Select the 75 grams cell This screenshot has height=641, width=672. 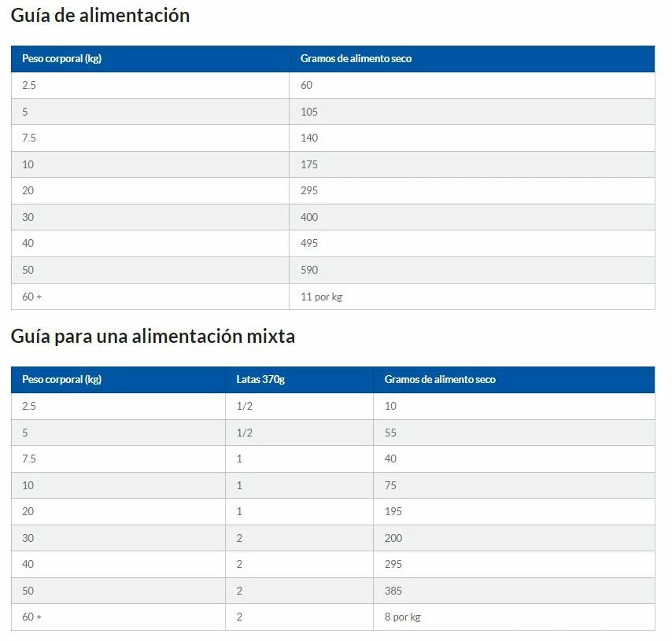tap(391, 485)
